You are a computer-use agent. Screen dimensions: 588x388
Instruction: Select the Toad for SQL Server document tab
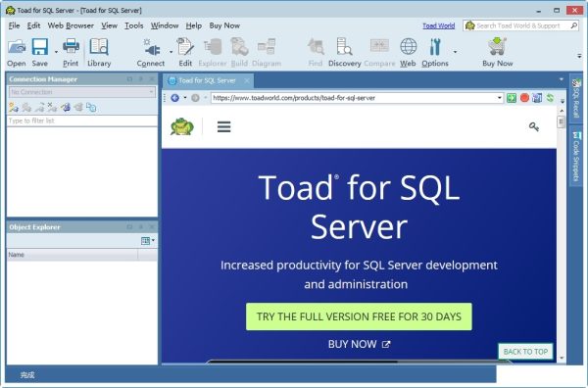(207, 80)
